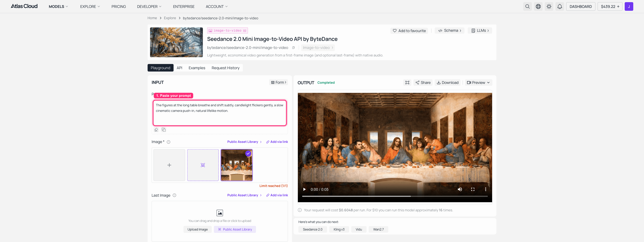Click Add via link for Last Image
Screen dimensions: 644x242
click(277, 195)
